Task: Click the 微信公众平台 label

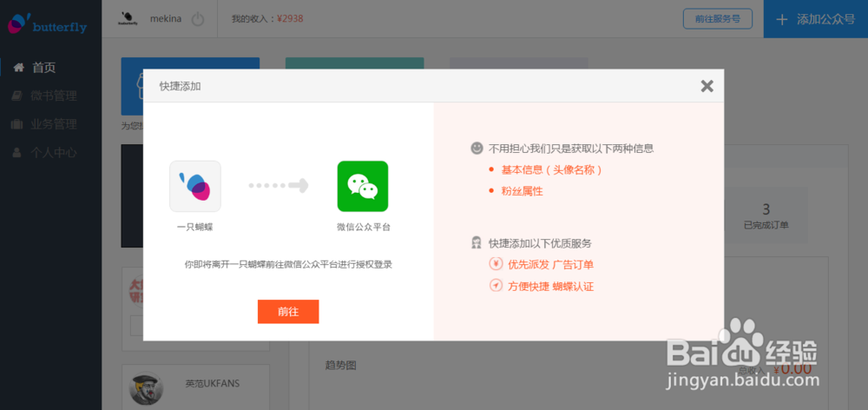Action: click(x=363, y=228)
